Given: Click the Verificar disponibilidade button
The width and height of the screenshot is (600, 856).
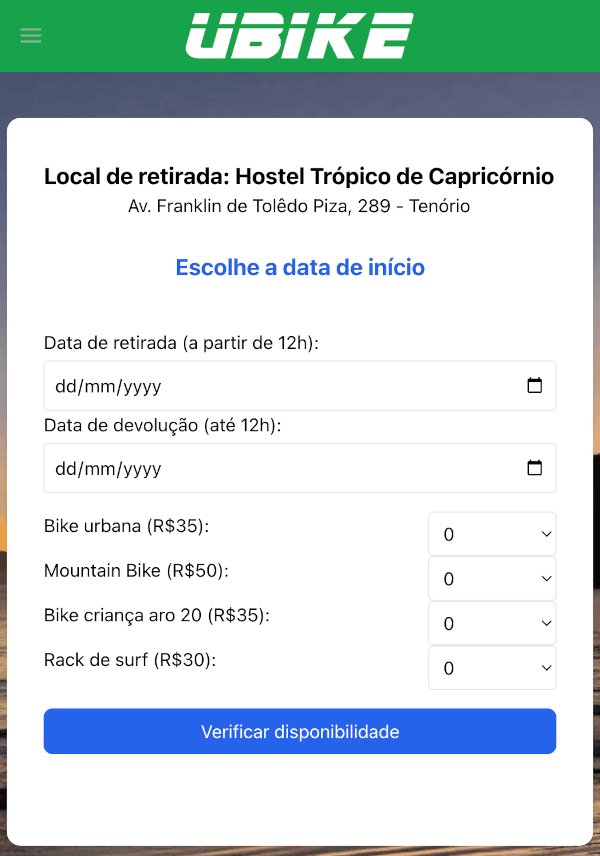Looking at the screenshot, I should pyautogui.click(x=300, y=731).
